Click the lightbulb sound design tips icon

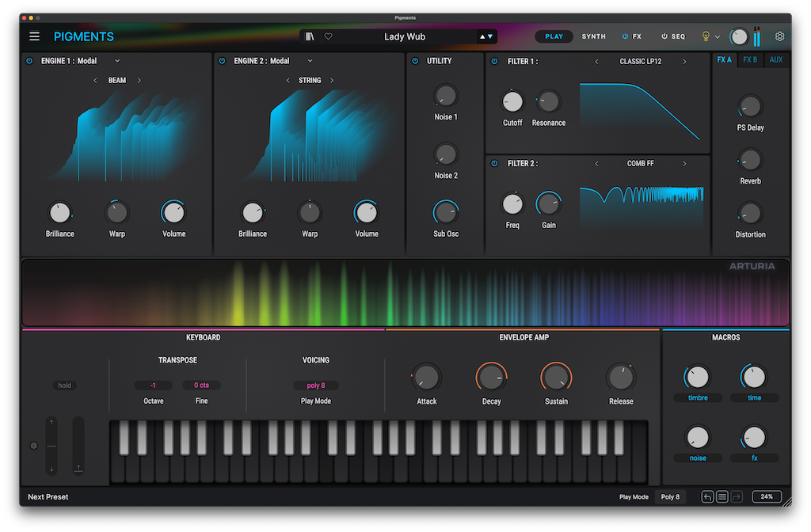coord(706,36)
